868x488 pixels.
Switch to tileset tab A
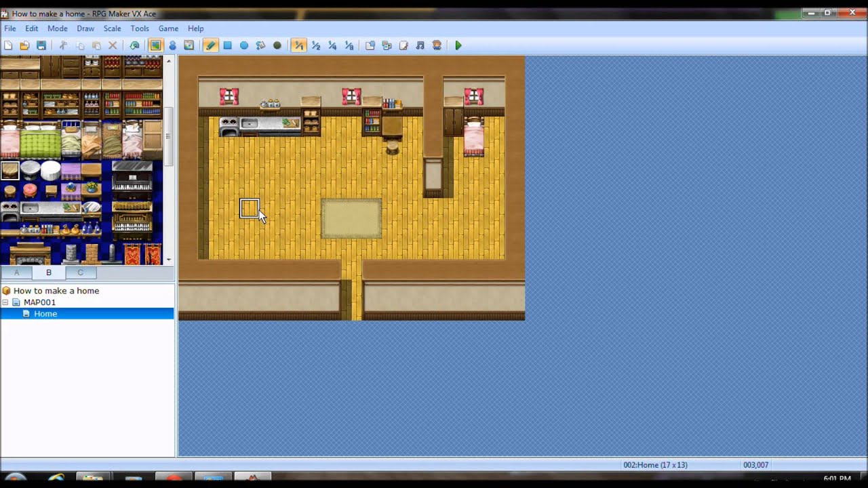coord(17,272)
